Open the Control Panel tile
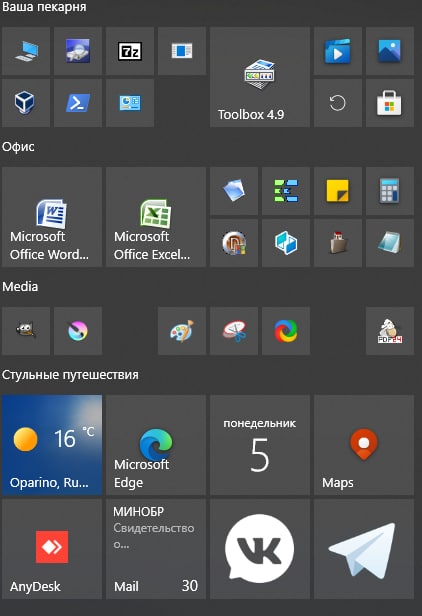 pyautogui.click(x=130, y=103)
